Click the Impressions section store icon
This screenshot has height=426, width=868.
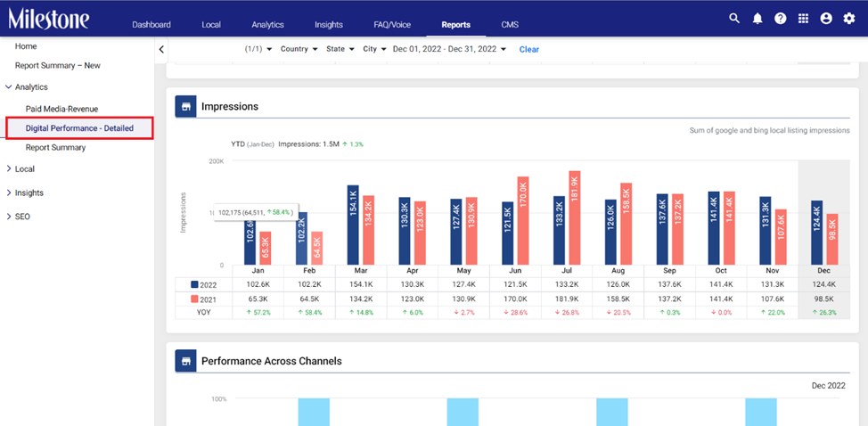tap(186, 107)
